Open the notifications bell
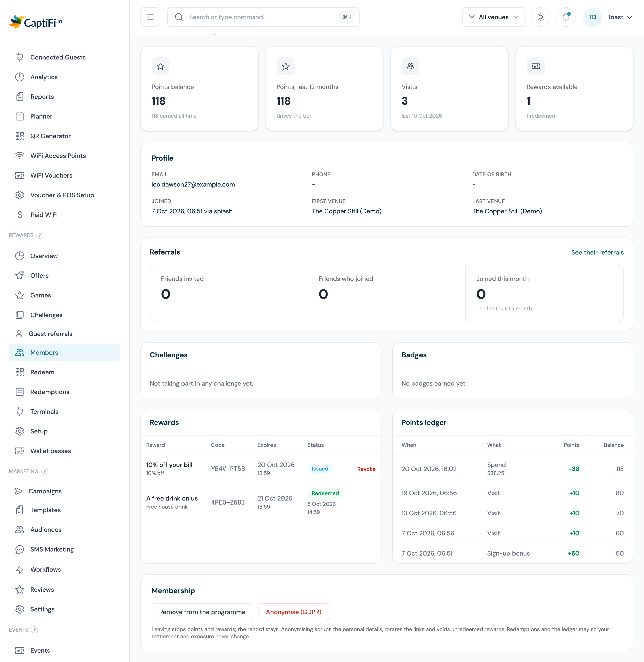Viewport: 644px width, 662px height. point(566,17)
